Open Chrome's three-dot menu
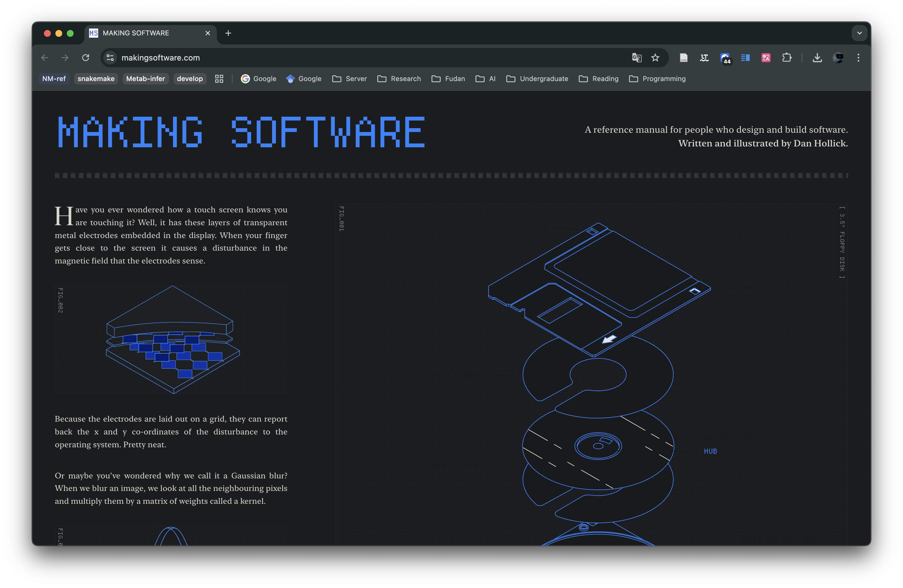This screenshot has height=588, width=903. point(858,58)
